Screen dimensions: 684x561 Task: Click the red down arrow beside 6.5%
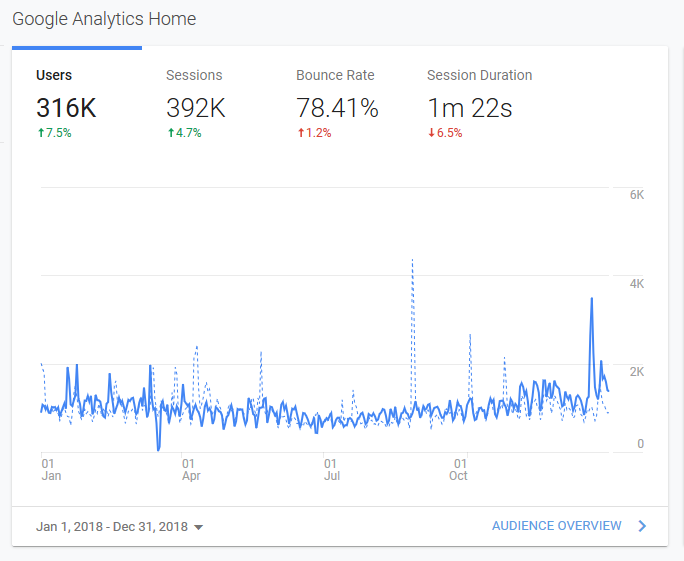tap(431, 133)
